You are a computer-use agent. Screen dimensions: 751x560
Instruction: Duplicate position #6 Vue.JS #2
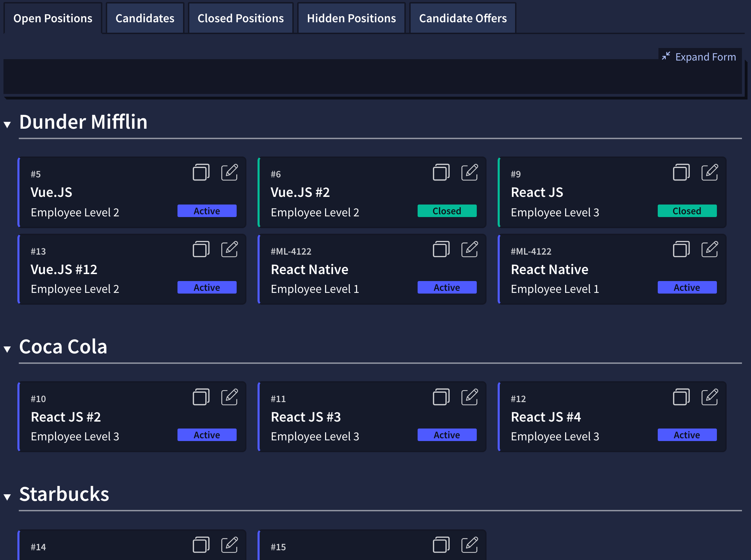pyautogui.click(x=441, y=172)
